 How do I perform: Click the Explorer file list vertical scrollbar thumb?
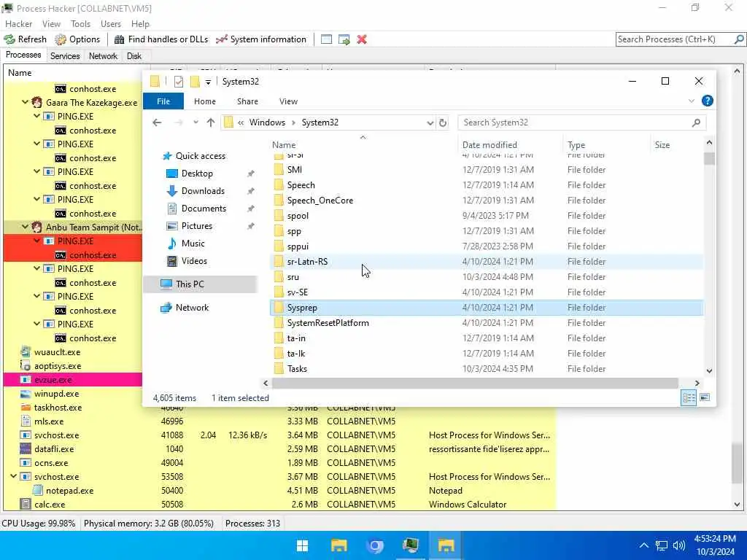[709, 158]
